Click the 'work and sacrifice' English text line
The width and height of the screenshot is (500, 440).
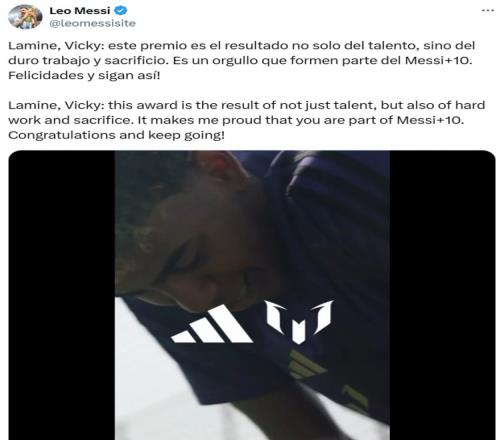click(x=71, y=120)
